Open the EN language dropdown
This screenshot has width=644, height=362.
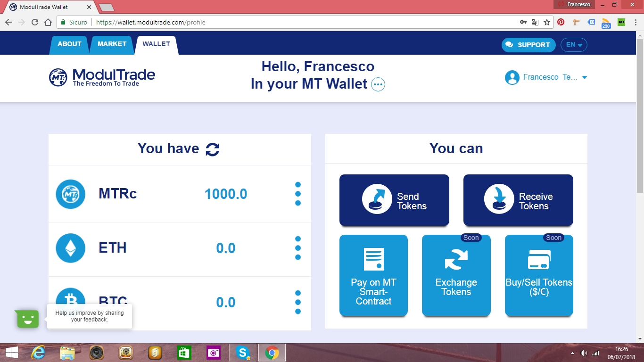coord(574,45)
